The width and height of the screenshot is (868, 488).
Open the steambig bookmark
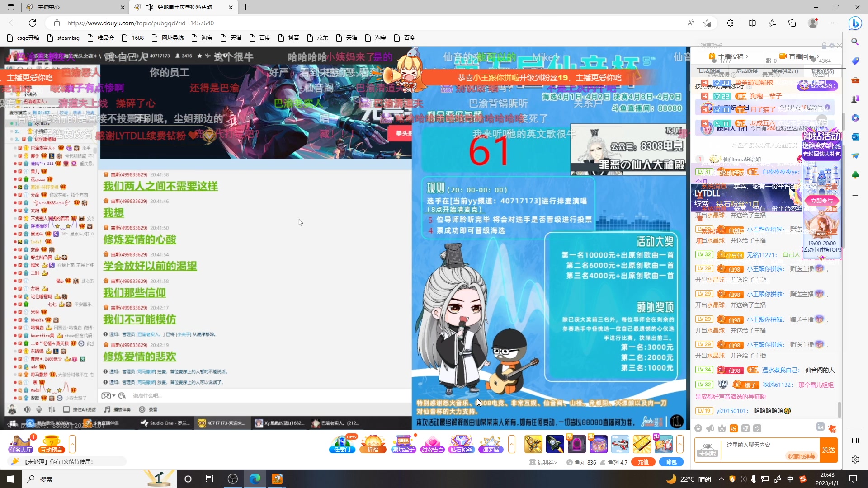coord(63,38)
